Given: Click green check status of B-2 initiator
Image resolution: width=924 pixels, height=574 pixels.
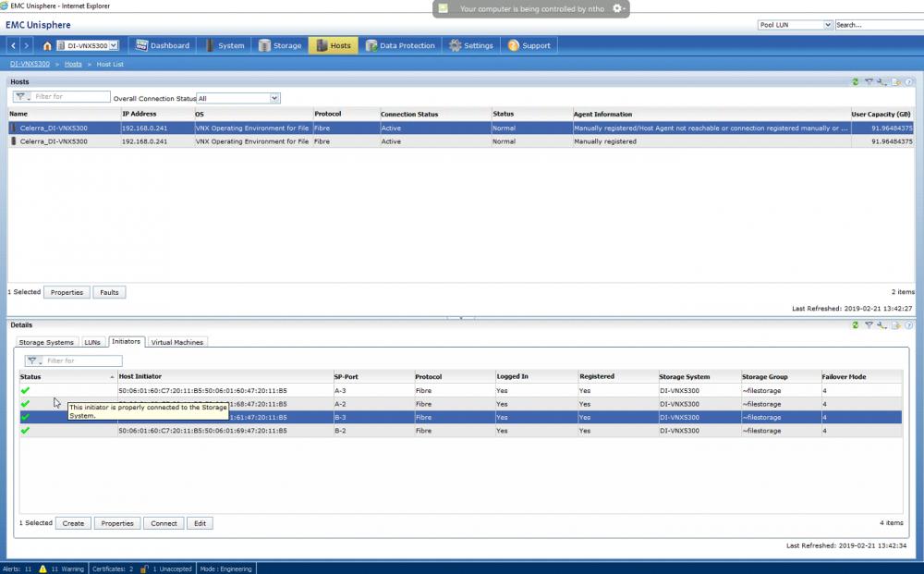Looking at the screenshot, I should pyautogui.click(x=25, y=430).
